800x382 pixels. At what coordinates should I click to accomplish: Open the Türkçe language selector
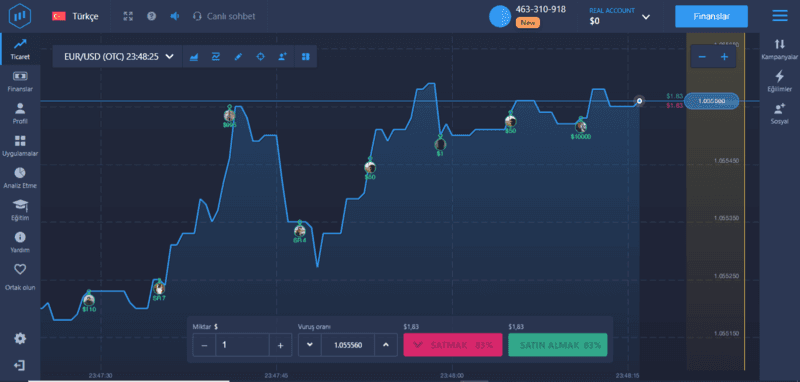75,16
